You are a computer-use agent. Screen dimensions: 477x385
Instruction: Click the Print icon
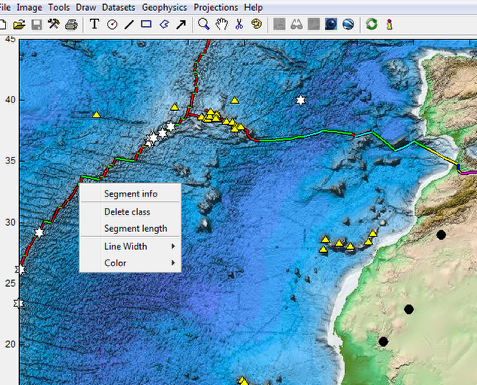71,24
